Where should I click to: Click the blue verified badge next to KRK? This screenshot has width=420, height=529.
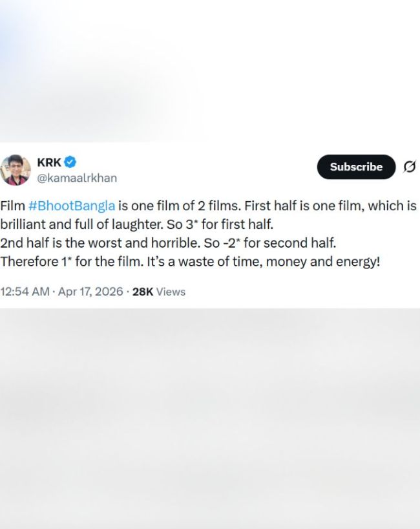click(x=71, y=162)
